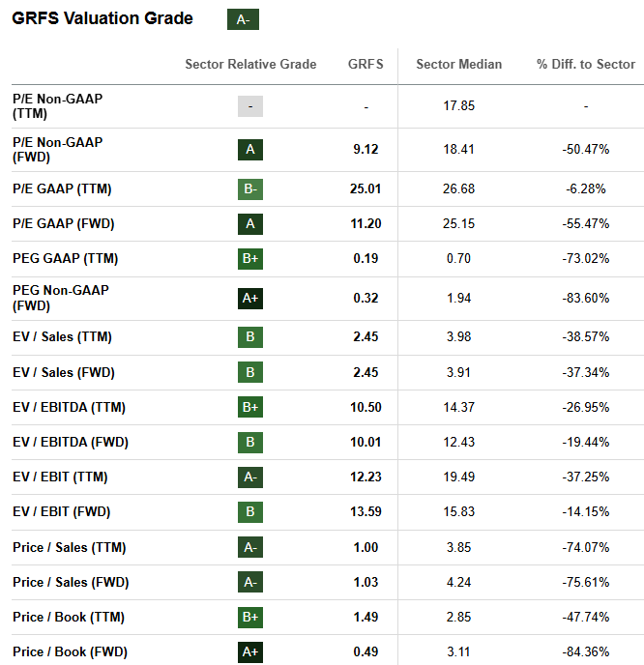
Task: Click the A+ grade badge for Price / Book (FWD)
Action: pyautogui.click(x=250, y=651)
